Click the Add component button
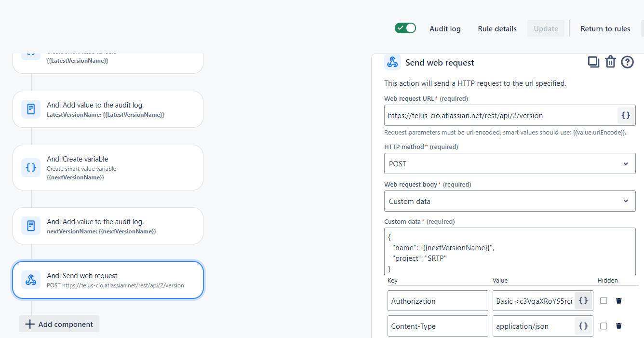 [x=59, y=324]
